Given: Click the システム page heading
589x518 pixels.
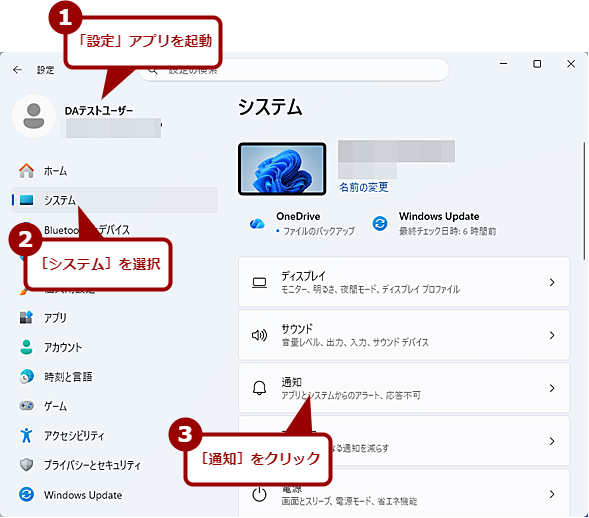Looking at the screenshot, I should (x=270, y=107).
